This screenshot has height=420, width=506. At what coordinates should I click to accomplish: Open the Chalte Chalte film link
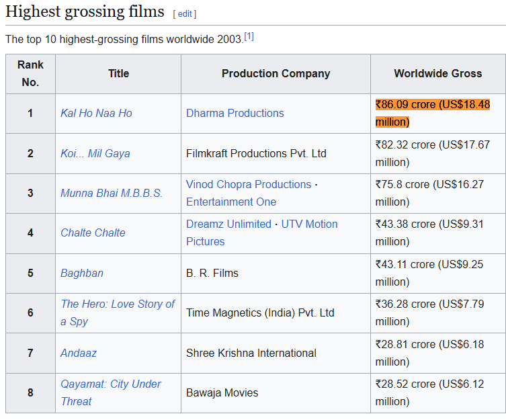[93, 233]
